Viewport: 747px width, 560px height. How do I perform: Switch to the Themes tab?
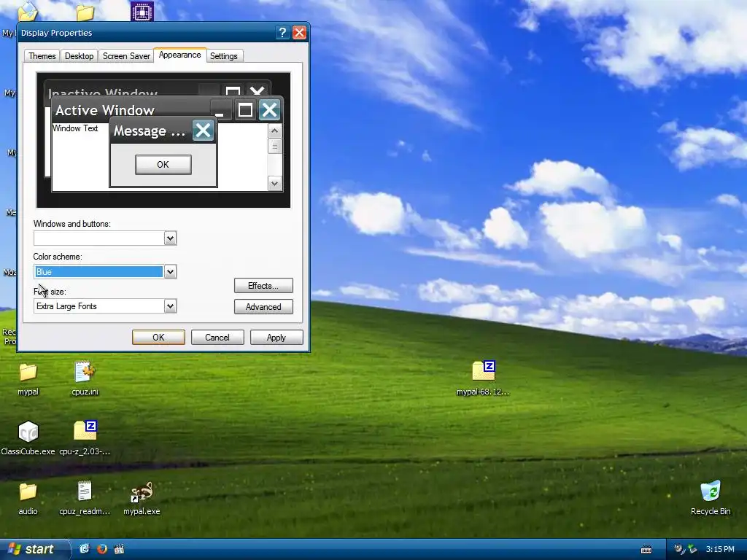click(x=42, y=55)
